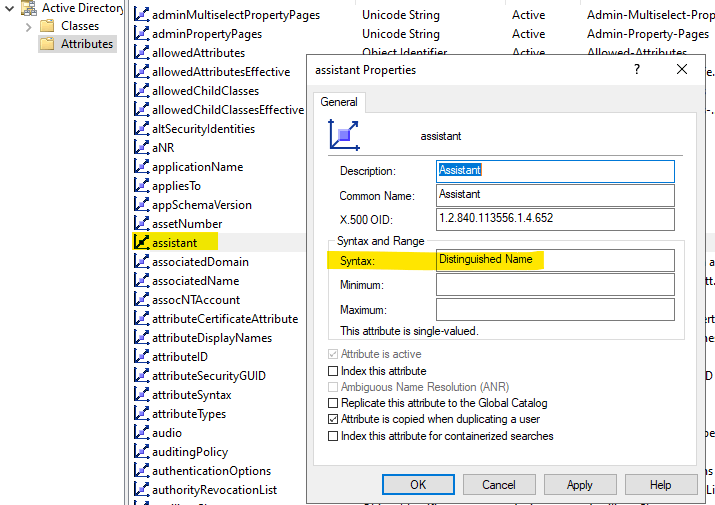
Task: Click the Help button
Action: point(661,484)
